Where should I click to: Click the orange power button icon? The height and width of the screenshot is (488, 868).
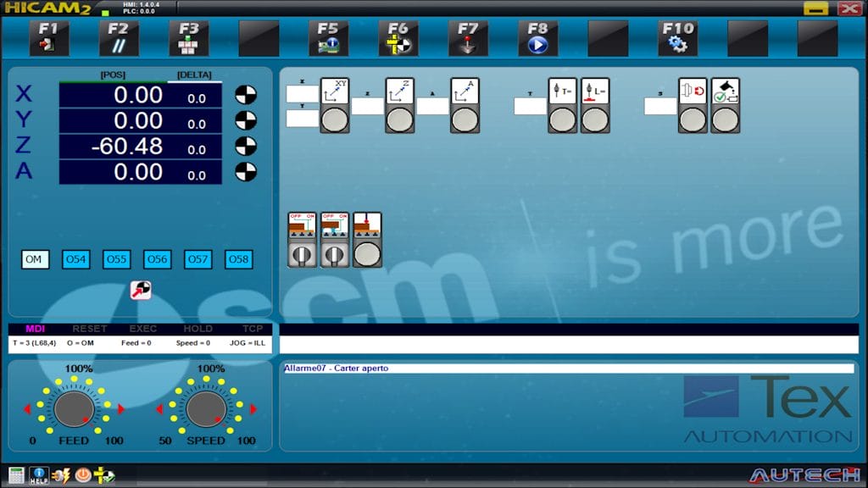pyautogui.click(x=83, y=475)
